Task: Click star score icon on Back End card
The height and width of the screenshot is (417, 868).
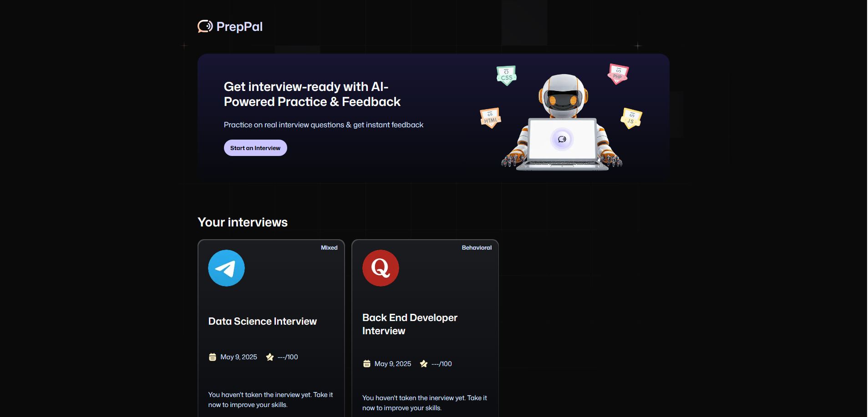Action: (424, 364)
